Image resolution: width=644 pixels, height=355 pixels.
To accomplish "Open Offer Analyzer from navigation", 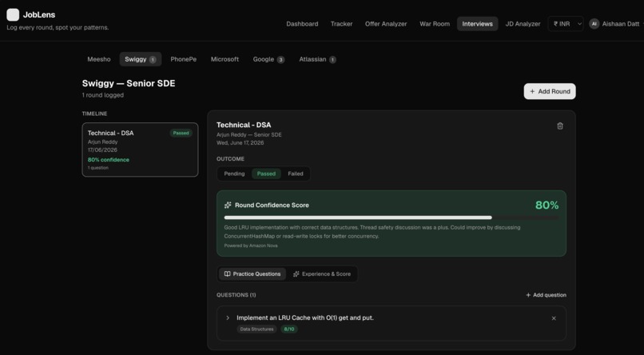I will click(386, 24).
